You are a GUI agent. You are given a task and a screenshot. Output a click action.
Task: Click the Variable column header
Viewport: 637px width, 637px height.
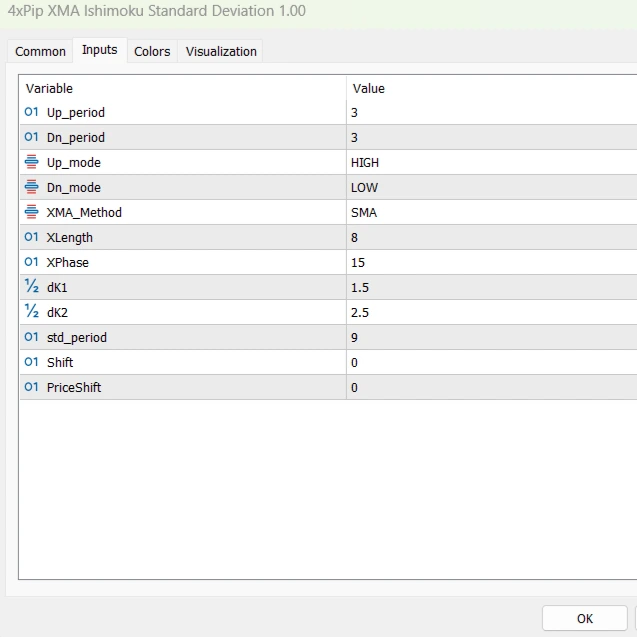pos(182,88)
